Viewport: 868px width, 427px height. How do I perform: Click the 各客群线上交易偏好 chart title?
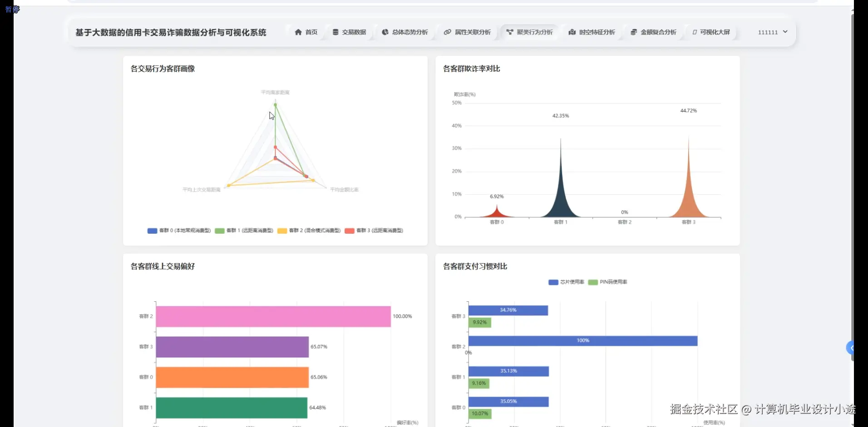[163, 266]
